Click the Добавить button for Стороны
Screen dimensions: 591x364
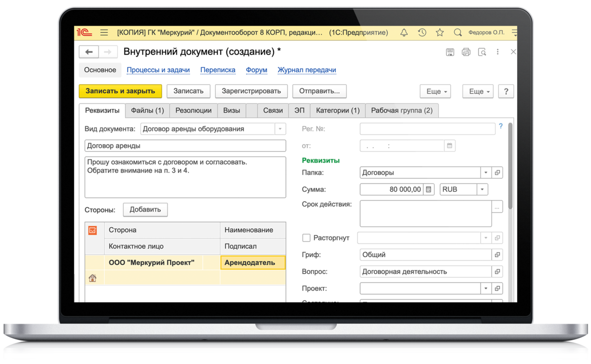click(x=145, y=210)
